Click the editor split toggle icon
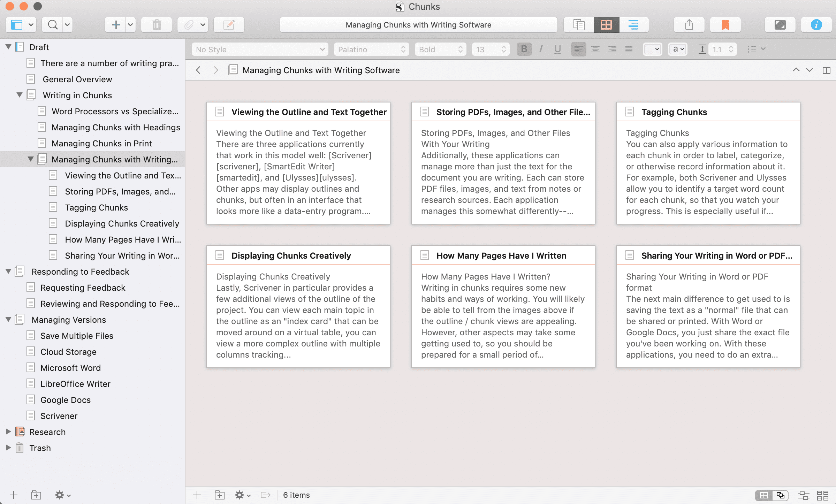The width and height of the screenshot is (836, 504). (x=826, y=70)
